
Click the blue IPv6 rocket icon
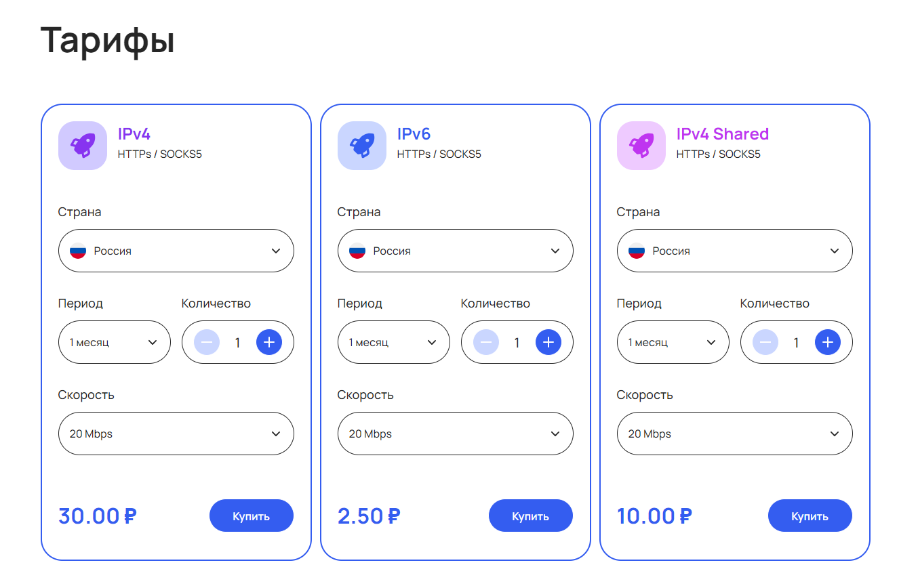coord(362,145)
